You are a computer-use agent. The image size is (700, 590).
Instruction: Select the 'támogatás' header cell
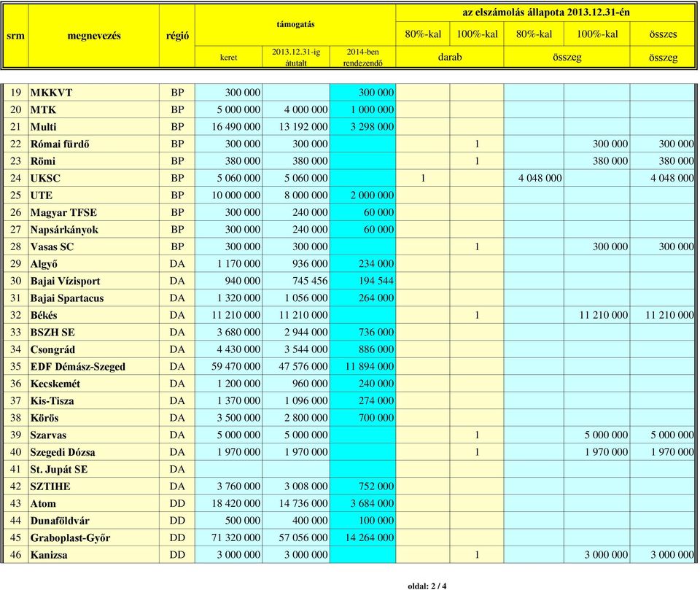[295, 25]
